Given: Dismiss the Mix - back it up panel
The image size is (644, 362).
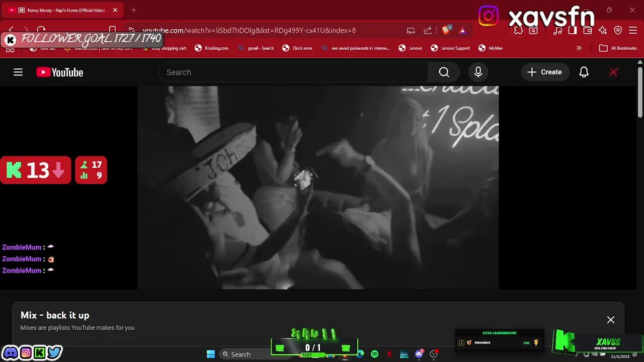Looking at the screenshot, I should (x=610, y=320).
